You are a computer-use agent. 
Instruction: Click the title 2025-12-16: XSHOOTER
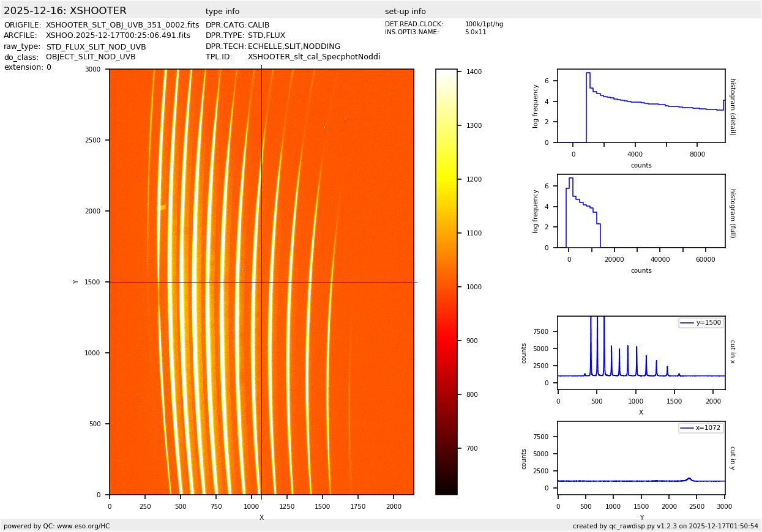65,11
